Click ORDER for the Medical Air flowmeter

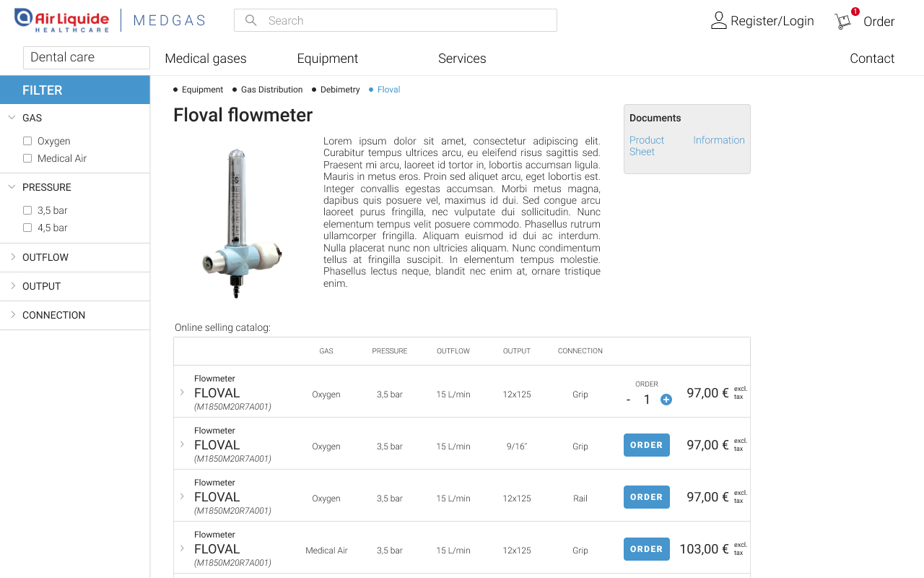click(x=647, y=549)
